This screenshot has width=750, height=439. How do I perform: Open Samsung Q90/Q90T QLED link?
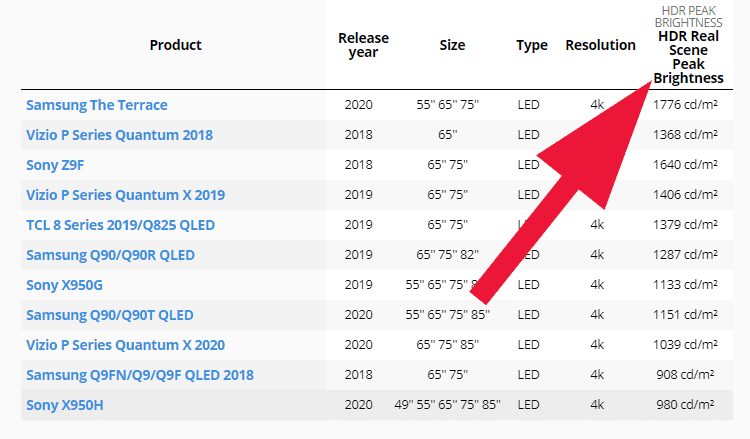tap(110, 315)
